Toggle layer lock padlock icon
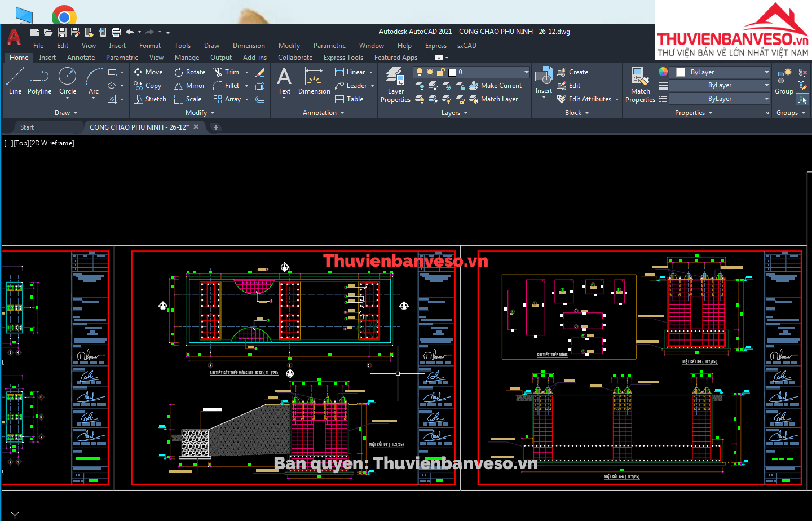The height and width of the screenshot is (521, 812). click(440, 72)
